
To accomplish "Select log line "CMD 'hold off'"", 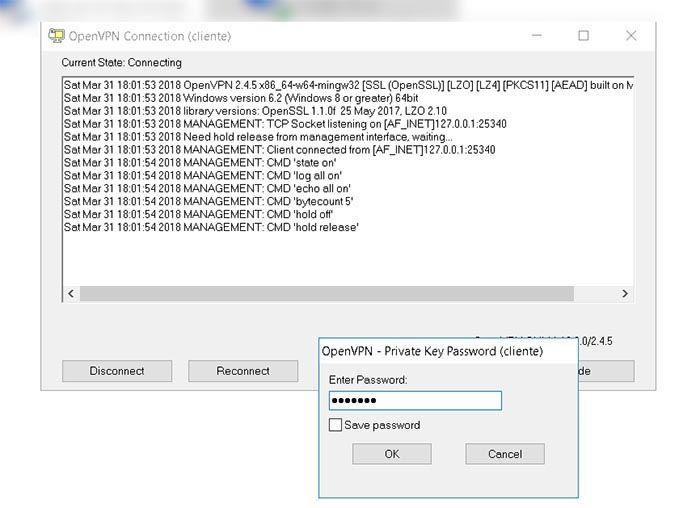I will click(199, 214).
